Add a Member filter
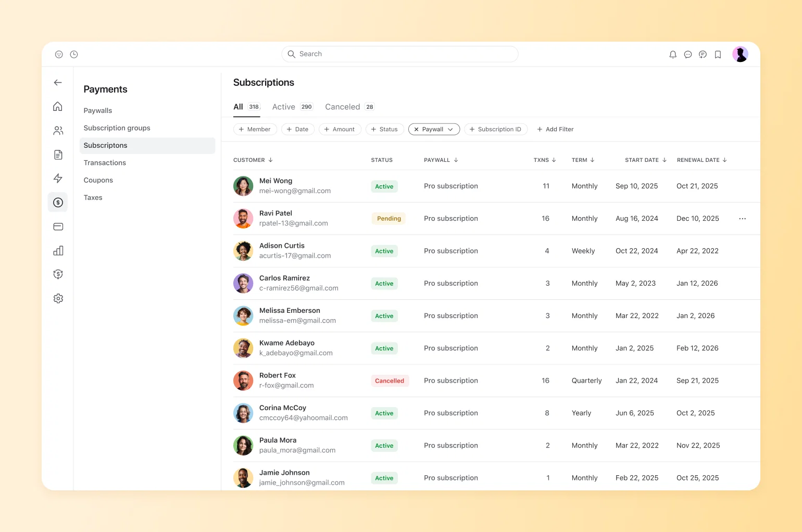Image resolution: width=802 pixels, height=532 pixels. (255, 129)
